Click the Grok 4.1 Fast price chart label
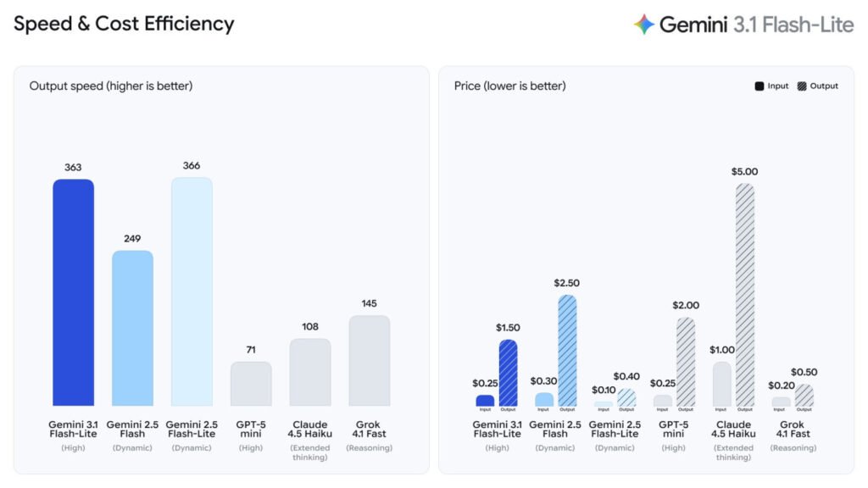The height and width of the screenshot is (488, 868). coord(793,429)
